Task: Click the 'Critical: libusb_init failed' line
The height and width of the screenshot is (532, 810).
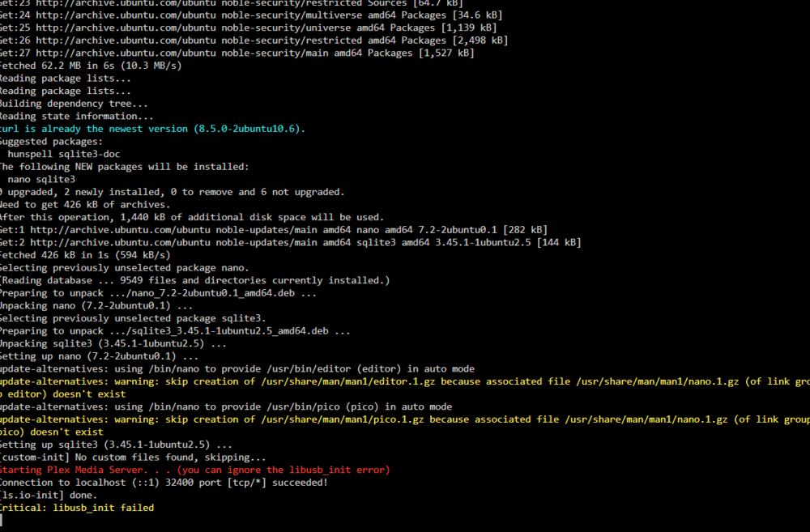Action: (77, 509)
